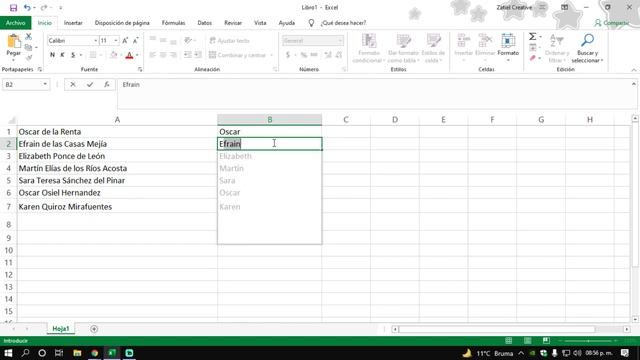Confirm the cell entry with checkmark icon
Image resolution: width=640 pixels, height=360 pixels.
[90, 84]
